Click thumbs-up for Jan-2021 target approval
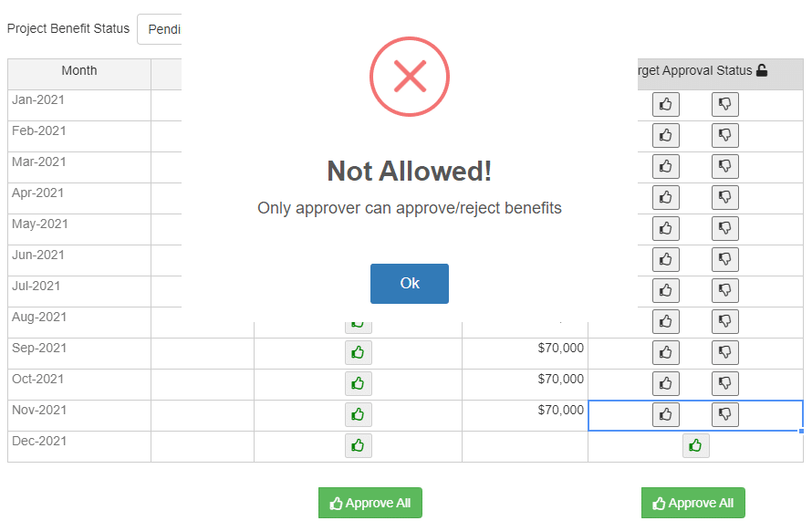This screenshot has height=521, width=812. click(x=665, y=104)
